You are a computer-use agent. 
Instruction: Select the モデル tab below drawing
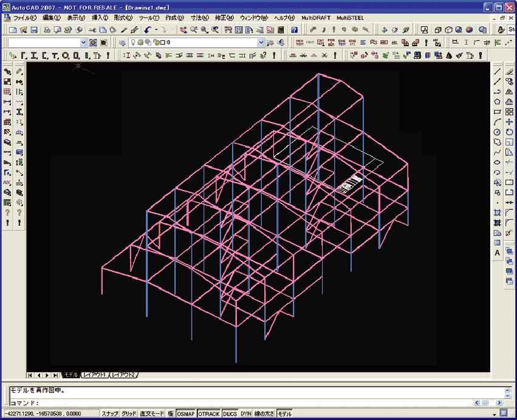[70, 374]
